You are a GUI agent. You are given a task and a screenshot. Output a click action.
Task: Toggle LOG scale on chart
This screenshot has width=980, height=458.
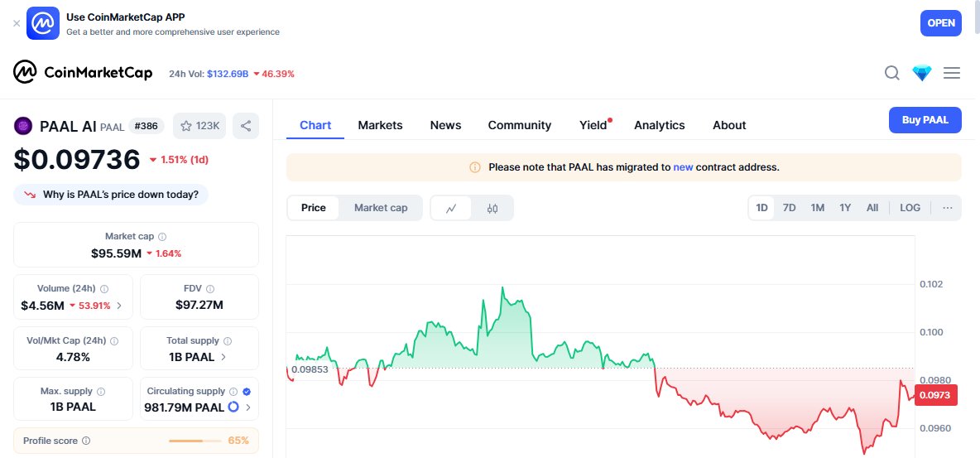pos(910,208)
